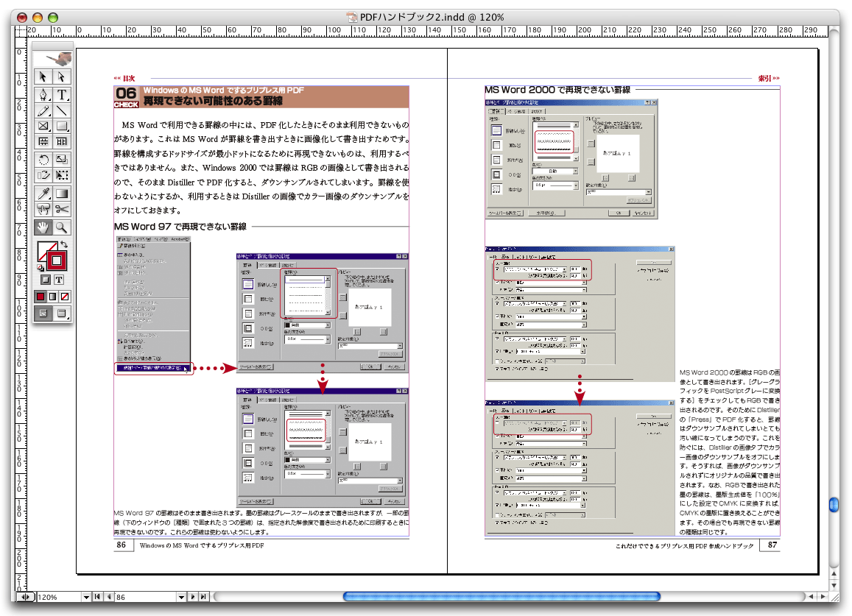Click the 120% zoom field

click(x=59, y=597)
